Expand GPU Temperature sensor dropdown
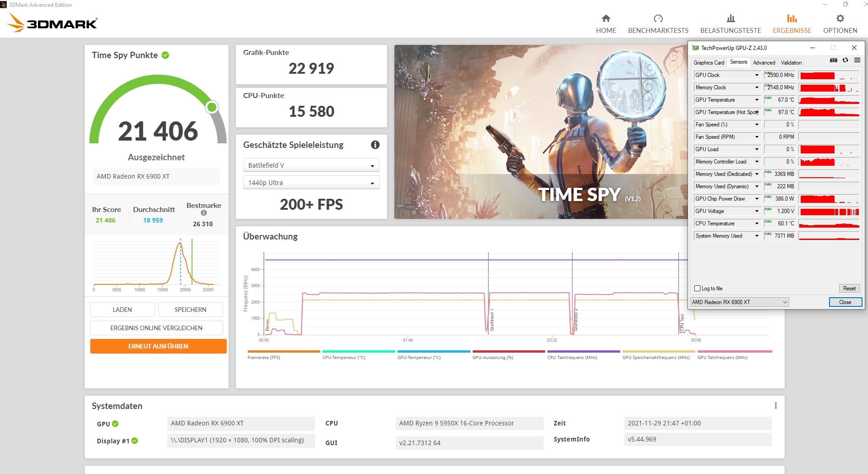Image resolution: width=868 pixels, height=474 pixels. pyautogui.click(x=757, y=100)
